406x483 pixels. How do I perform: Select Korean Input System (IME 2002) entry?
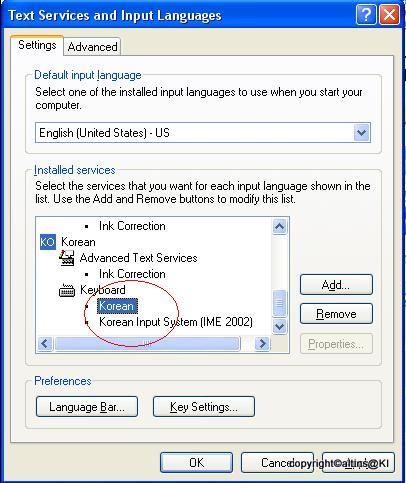tap(176, 322)
